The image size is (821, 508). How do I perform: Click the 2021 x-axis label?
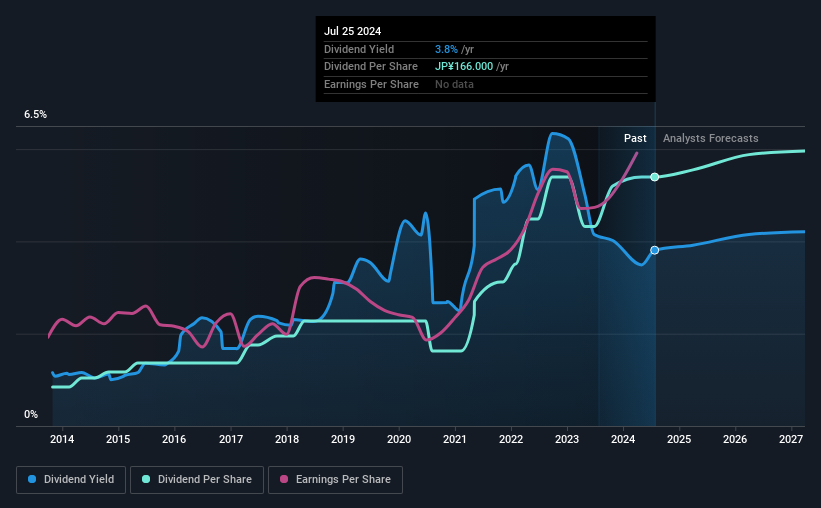(x=454, y=439)
